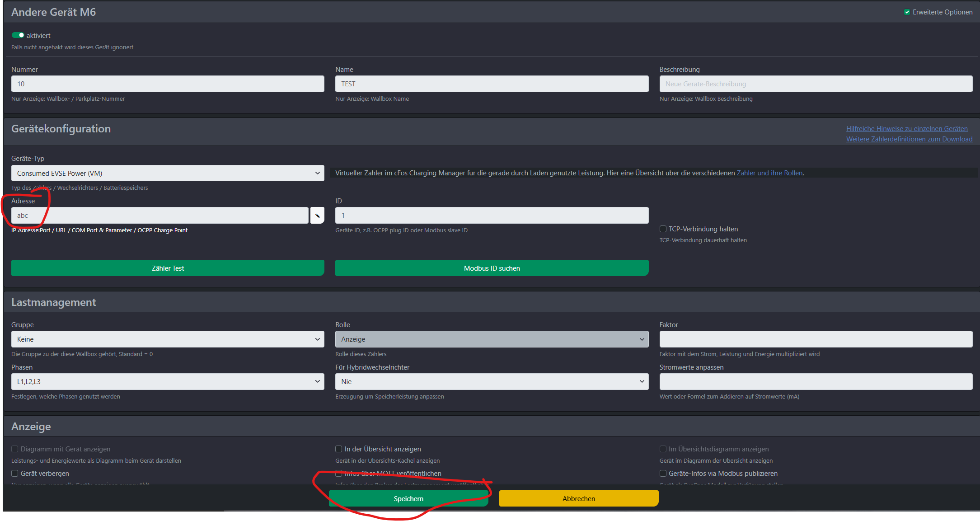
Task: Expand the Gruppe dropdown
Action: [x=168, y=339]
